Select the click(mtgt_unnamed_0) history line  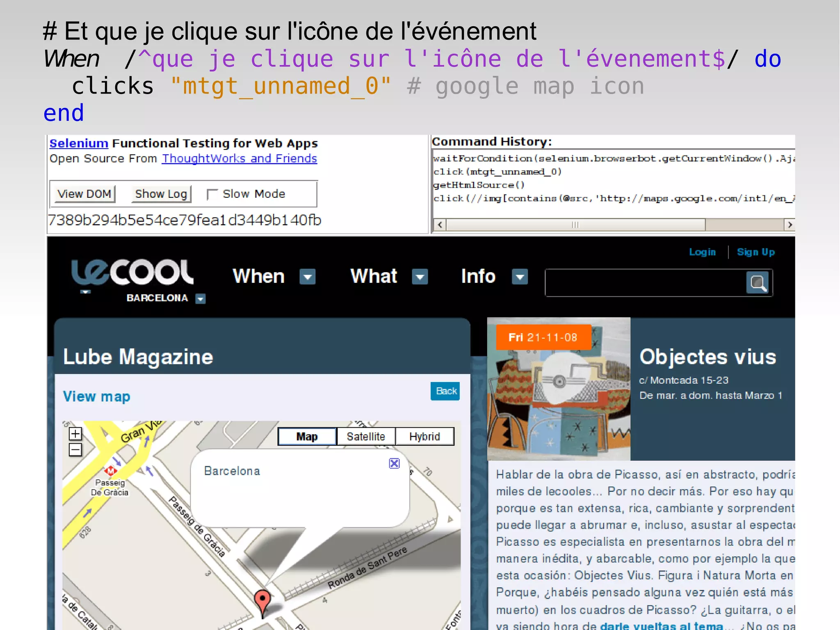497,172
